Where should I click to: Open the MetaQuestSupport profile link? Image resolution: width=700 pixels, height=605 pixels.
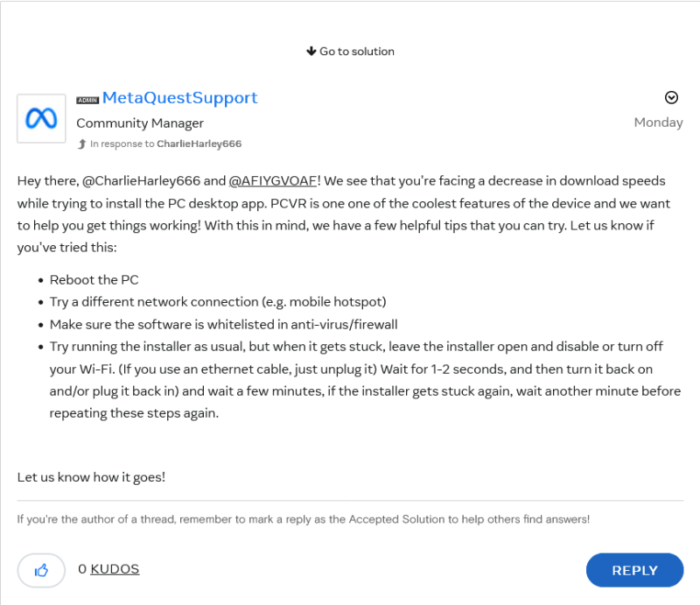point(179,97)
